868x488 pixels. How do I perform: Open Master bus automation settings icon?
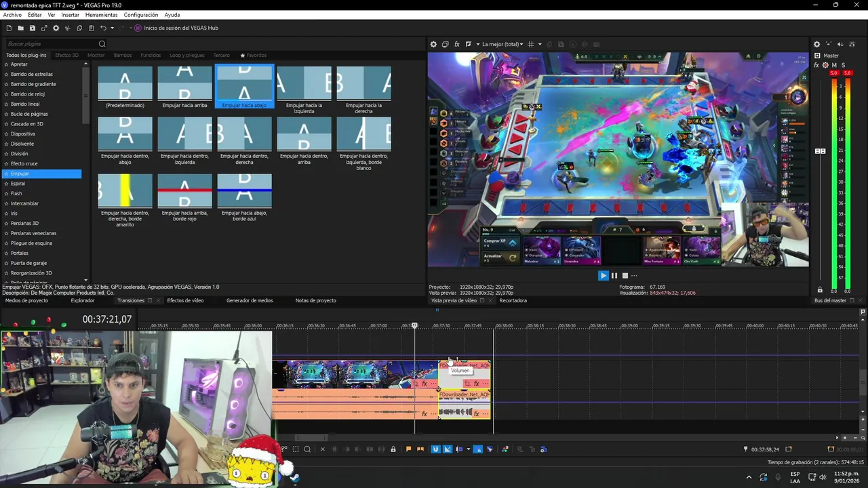pyautogui.click(x=825, y=65)
